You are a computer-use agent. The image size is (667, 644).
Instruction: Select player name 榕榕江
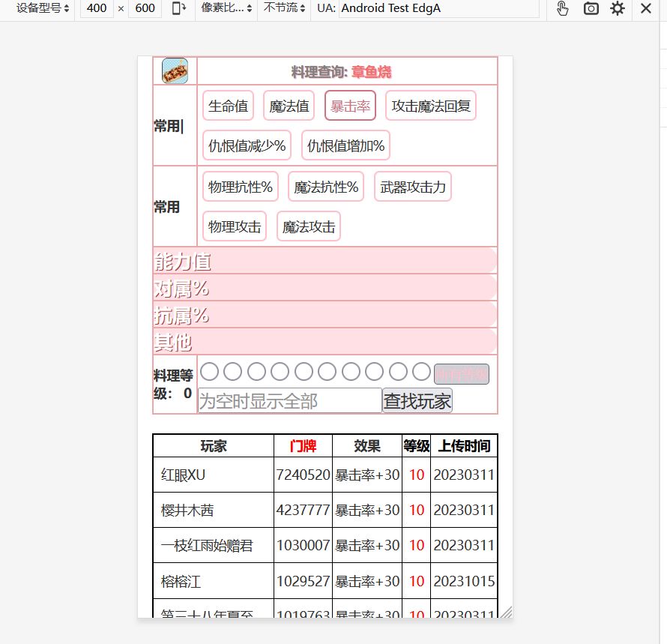(x=181, y=581)
